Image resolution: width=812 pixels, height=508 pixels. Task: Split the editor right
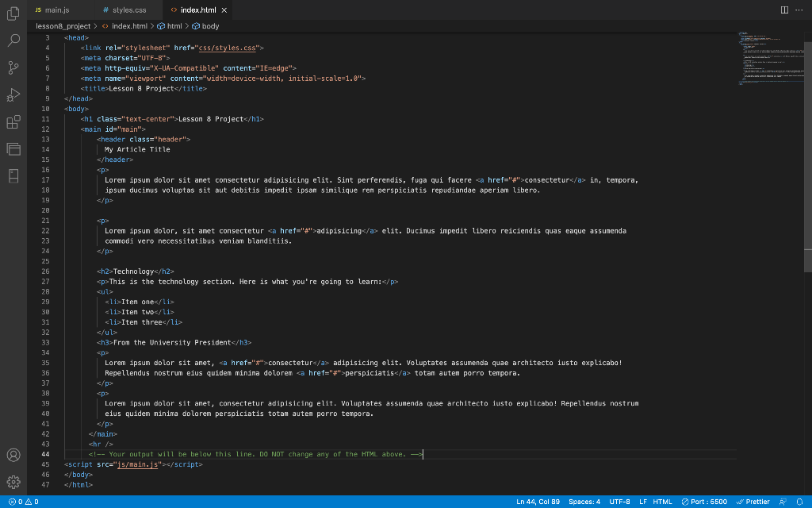click(784, 10)
